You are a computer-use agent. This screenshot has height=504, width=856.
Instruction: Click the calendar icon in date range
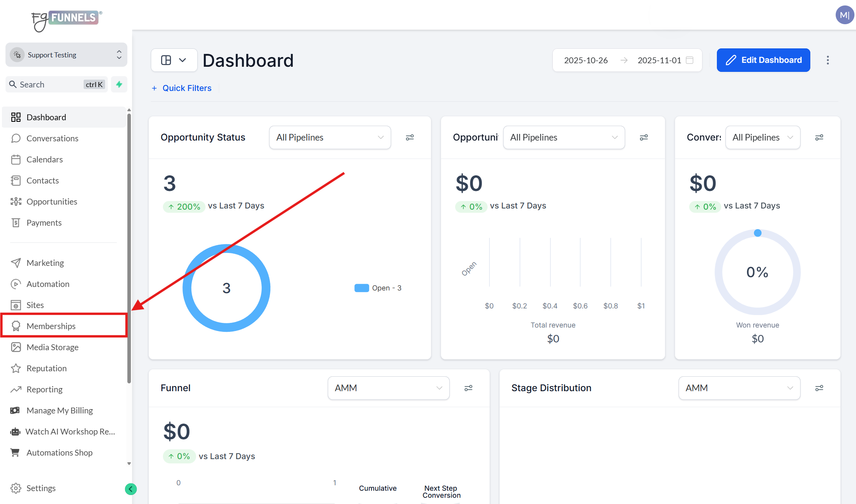click(x=690, y=60)
